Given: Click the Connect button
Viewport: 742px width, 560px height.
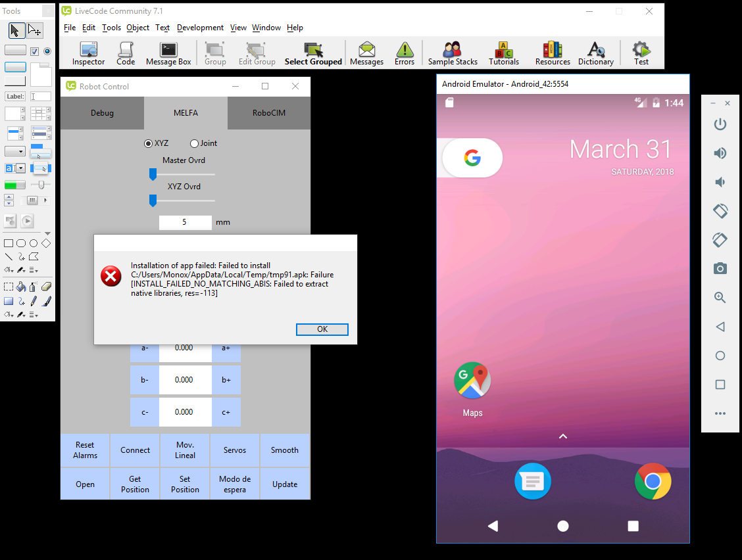Looking at the screenshot, I should [x=135, y=450].
